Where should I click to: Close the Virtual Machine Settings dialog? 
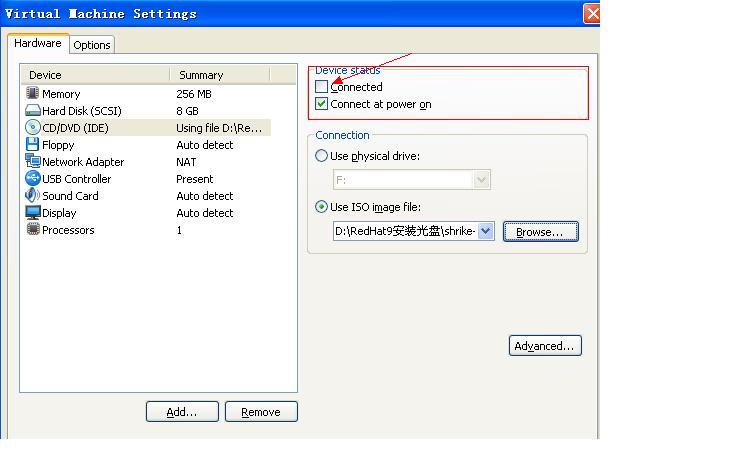(592, 13)
